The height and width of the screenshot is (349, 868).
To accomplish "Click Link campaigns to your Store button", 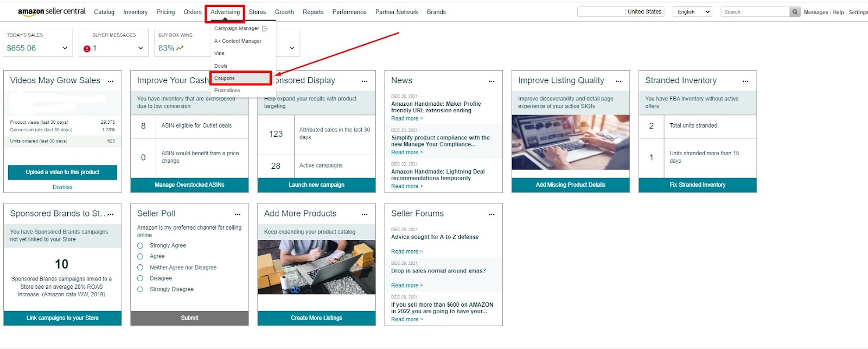I will [x=62, y=318].
